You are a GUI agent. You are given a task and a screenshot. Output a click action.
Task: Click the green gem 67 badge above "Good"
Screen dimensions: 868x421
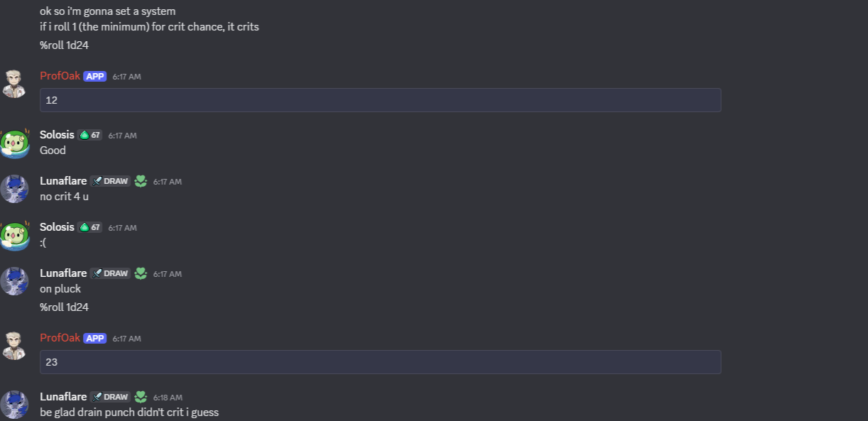click(x=90, y=135)
